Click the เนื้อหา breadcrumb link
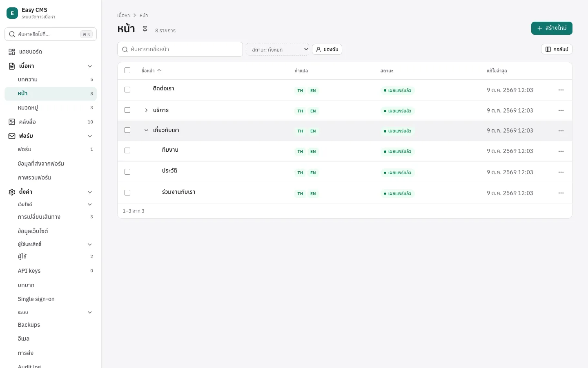The width and height of the screenshot is (588, 368). [x=123, y=16]
